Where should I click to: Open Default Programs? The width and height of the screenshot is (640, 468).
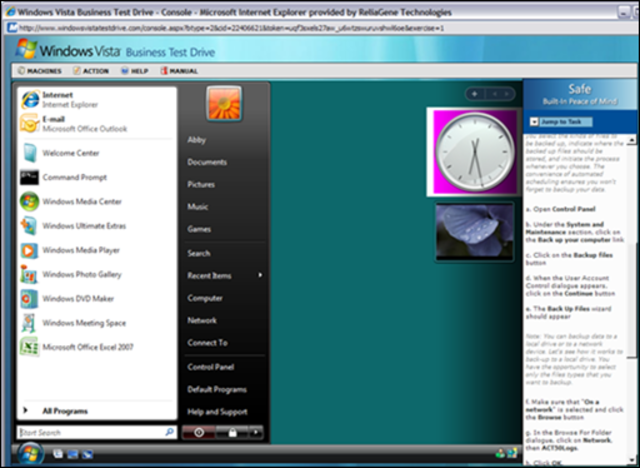pyautogui.click(x=217, y=389)
